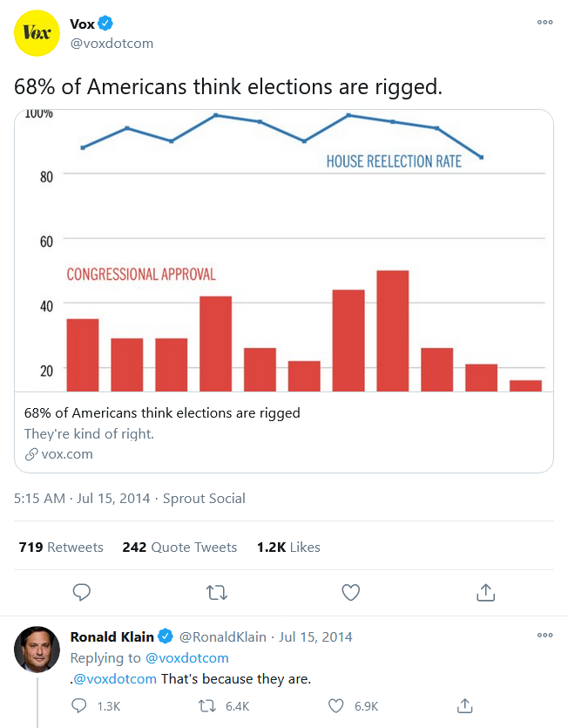Image resolution: width=568 pixels, height=728 pixels.
Task: View the 1.2K Likes list
Action: [x=288, y=547]
